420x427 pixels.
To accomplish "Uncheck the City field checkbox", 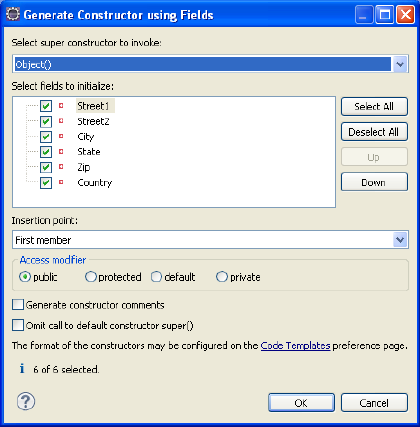I will point(46,137).
